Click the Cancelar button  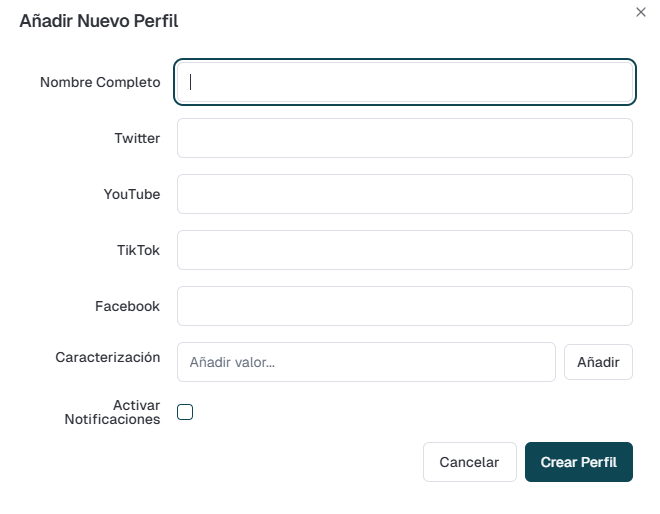(x=470, y=462)
